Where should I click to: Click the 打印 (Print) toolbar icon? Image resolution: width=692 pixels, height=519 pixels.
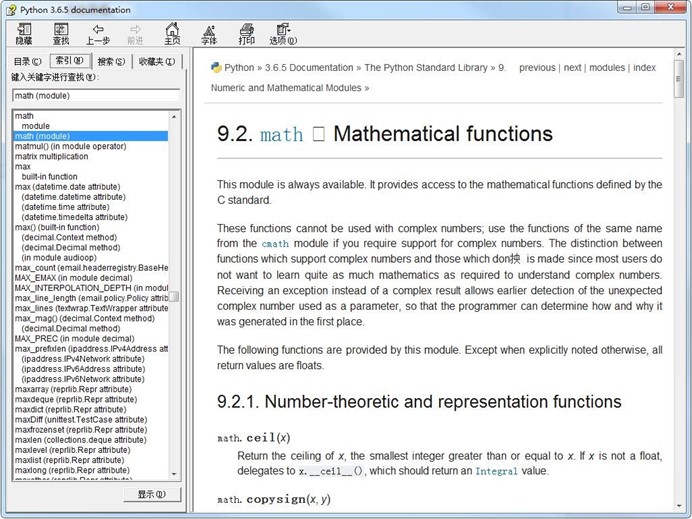(x=246, y=34)
